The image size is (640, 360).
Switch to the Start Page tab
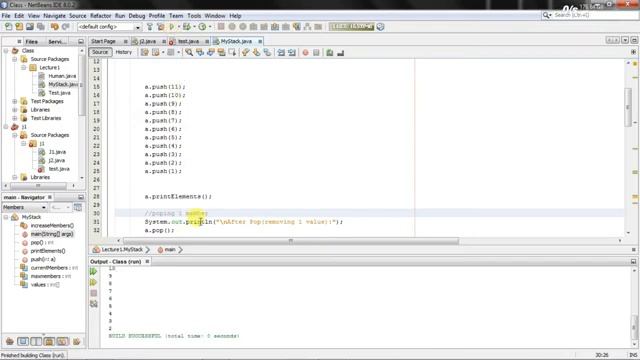tap(103, 41)
